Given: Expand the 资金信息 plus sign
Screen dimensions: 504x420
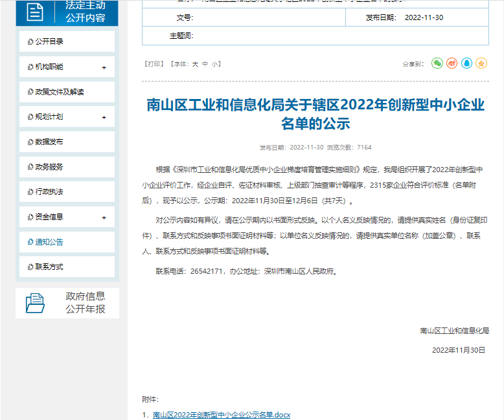Looking at the screenshot, I should point(104,217).
